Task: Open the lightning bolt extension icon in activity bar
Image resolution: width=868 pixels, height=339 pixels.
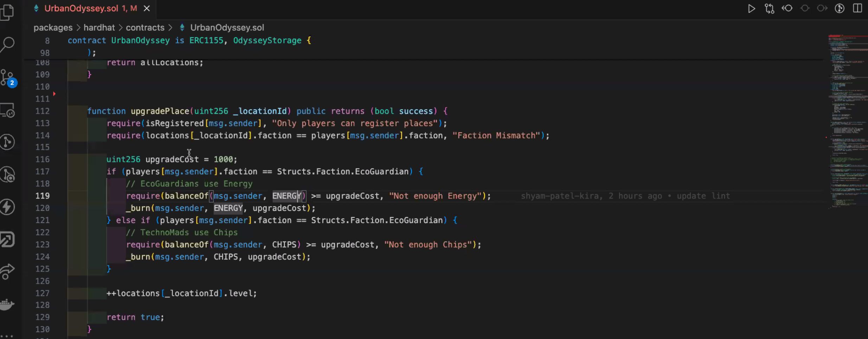Action: [x=8, y=207]
